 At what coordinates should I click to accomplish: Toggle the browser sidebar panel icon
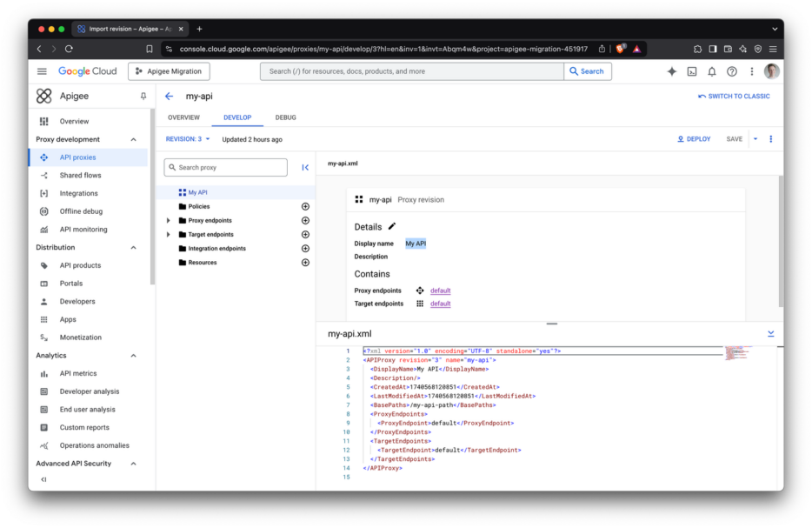713,49
